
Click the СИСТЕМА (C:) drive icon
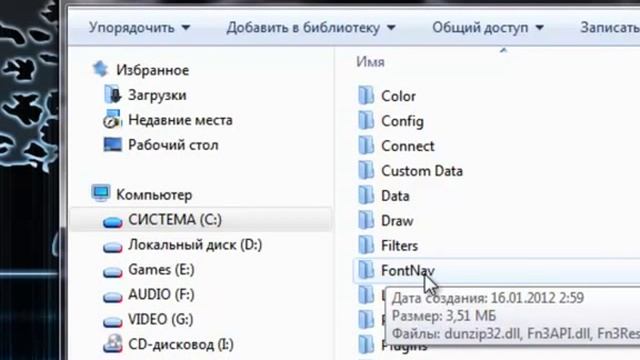[113, 222]
